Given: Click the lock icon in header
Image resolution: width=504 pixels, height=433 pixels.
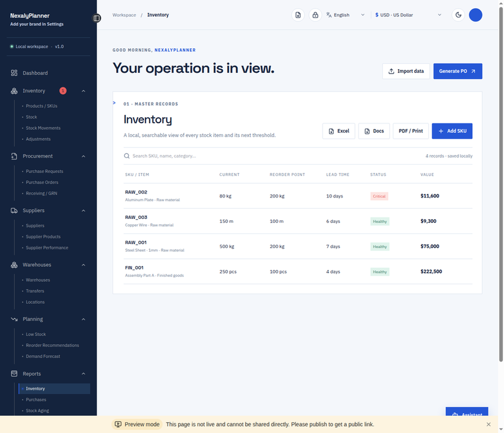Looking at the screenshot, I should tap(315, 15).
